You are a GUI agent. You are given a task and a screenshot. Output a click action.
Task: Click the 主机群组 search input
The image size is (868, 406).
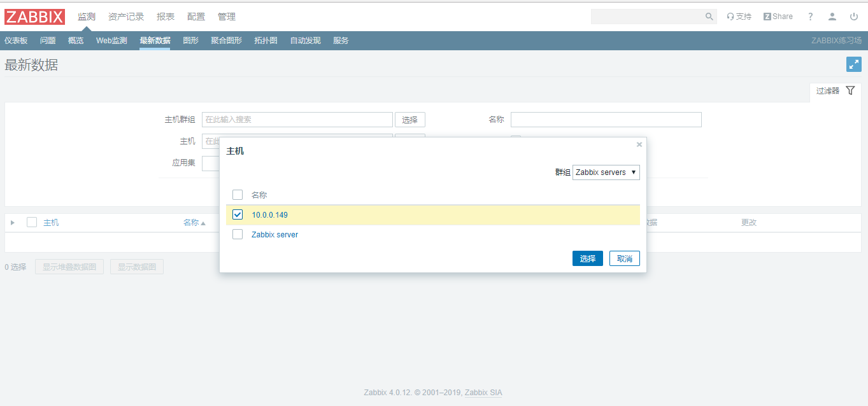tap(297, 120)
